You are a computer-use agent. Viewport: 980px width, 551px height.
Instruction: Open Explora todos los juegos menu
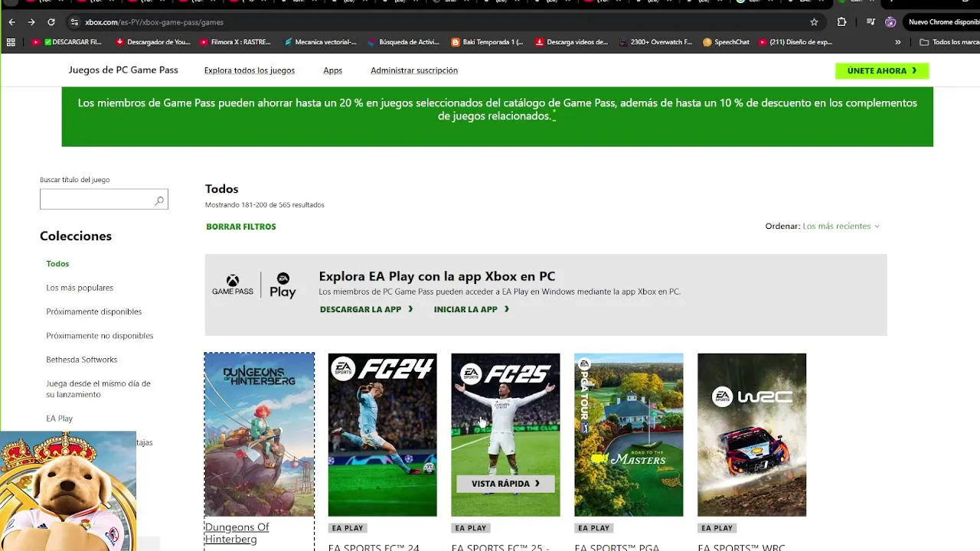click(250, 70)
